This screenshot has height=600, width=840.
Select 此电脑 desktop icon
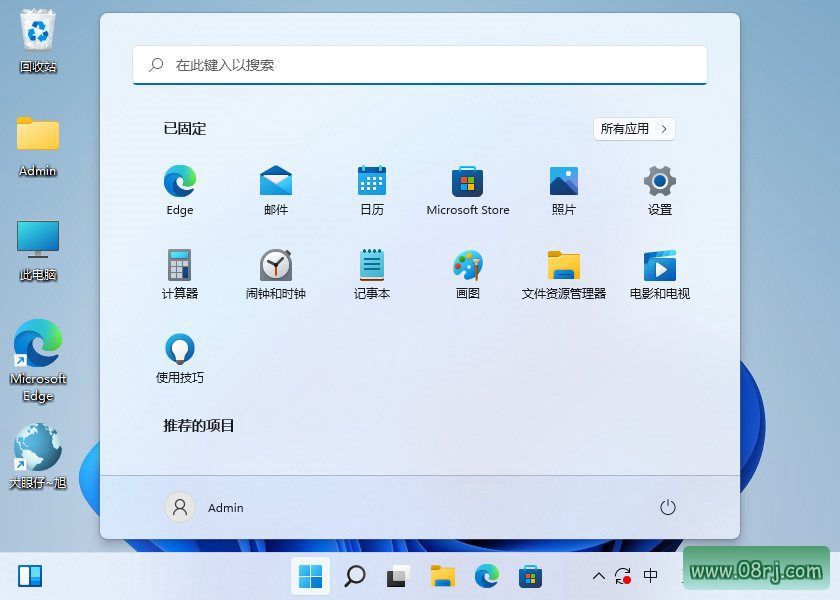tap(38, 250)
